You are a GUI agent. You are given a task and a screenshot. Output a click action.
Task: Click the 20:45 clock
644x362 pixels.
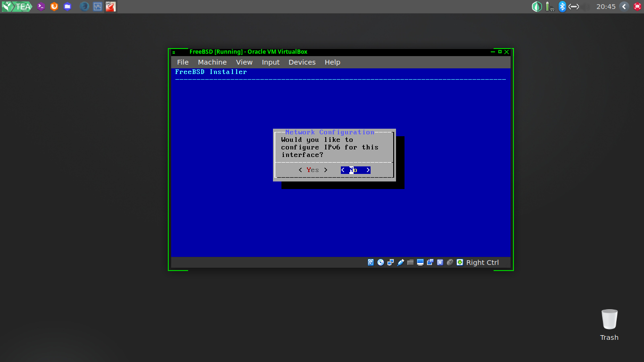606,7
